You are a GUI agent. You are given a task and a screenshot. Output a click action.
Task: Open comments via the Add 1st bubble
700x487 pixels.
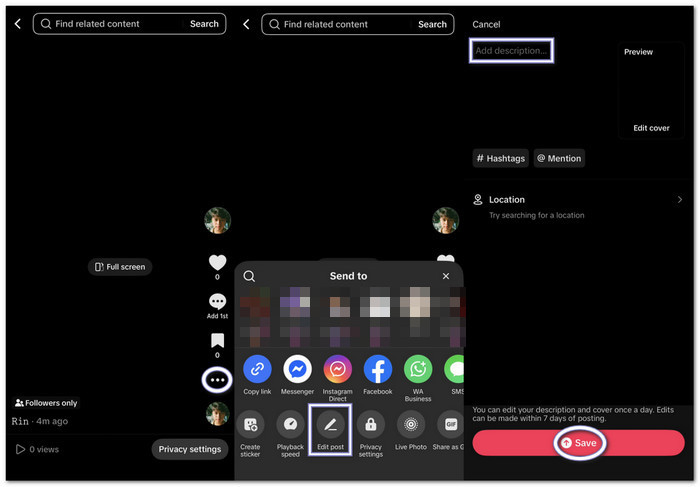coord(217,302)
